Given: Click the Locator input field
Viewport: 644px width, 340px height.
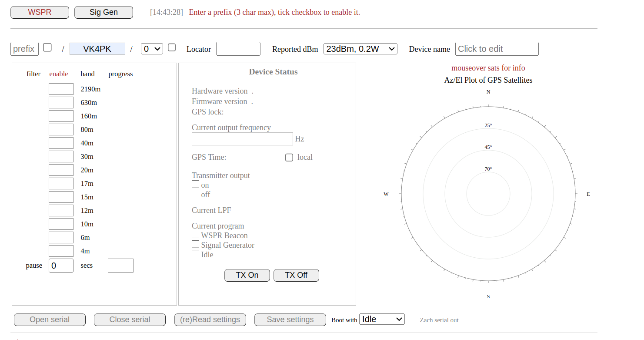Looking at the screenshot, I should [238, 49].
